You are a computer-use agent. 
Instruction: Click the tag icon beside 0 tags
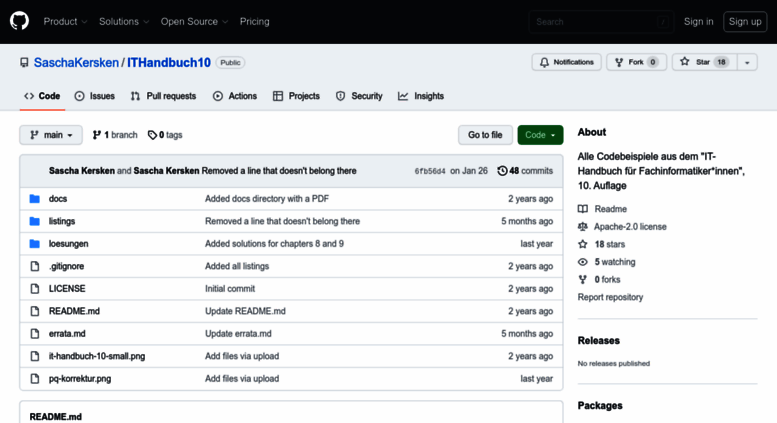[152, 135]
